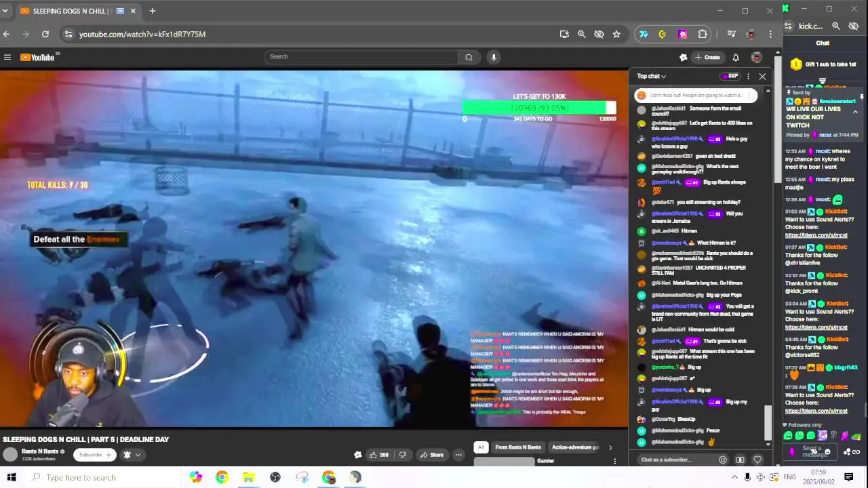Click the YouTube chat scrollbar thumb
Screen dimensions: 868x488
(x=768, y=422)
